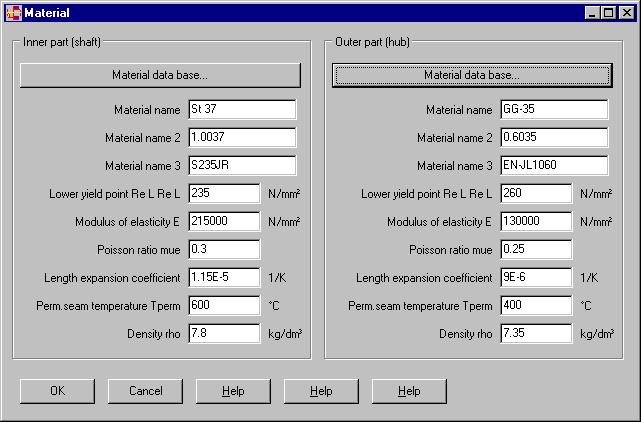The width and height of the screenshot is (641, 422).
Task: Select hub modulus of elasticity field '130000'
Action: point(535,222)
